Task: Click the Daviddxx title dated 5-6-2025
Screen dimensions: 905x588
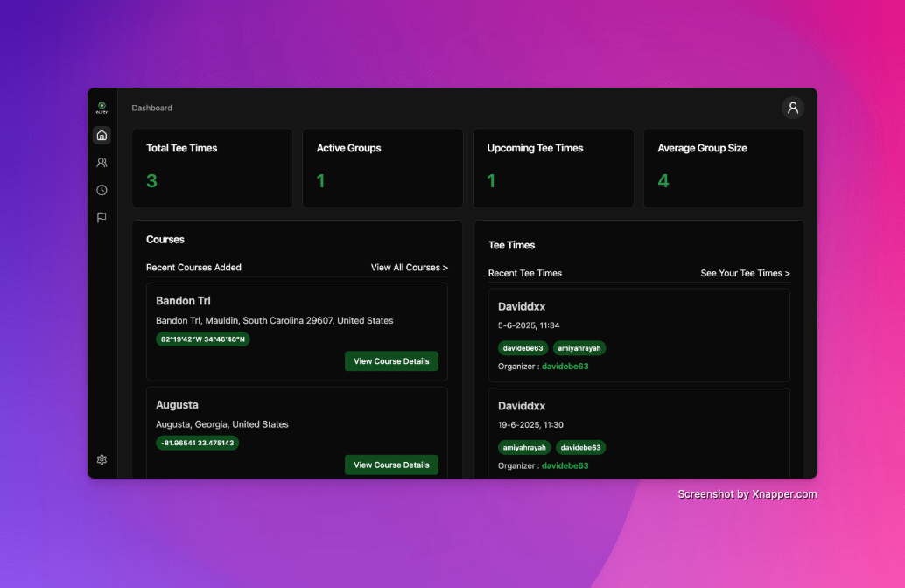Action: (x=522, y=307)
